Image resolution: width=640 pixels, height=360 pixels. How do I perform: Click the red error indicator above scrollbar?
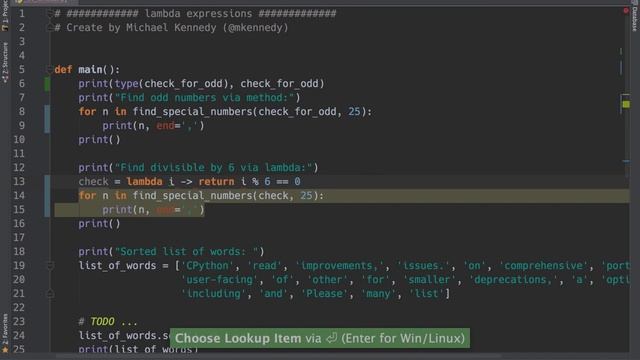pyautogui.click(x=626, y=11)
